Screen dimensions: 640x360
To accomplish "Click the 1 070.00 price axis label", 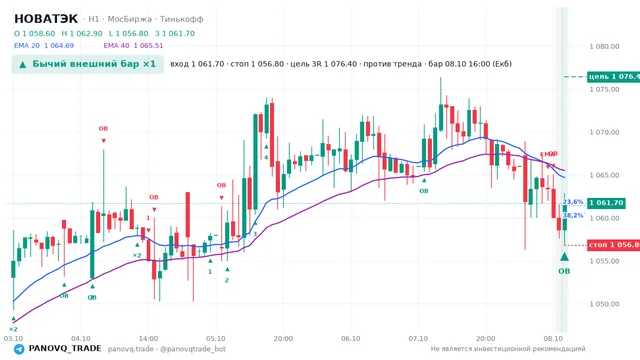I will pyautogui.click(x=604, y=132).
